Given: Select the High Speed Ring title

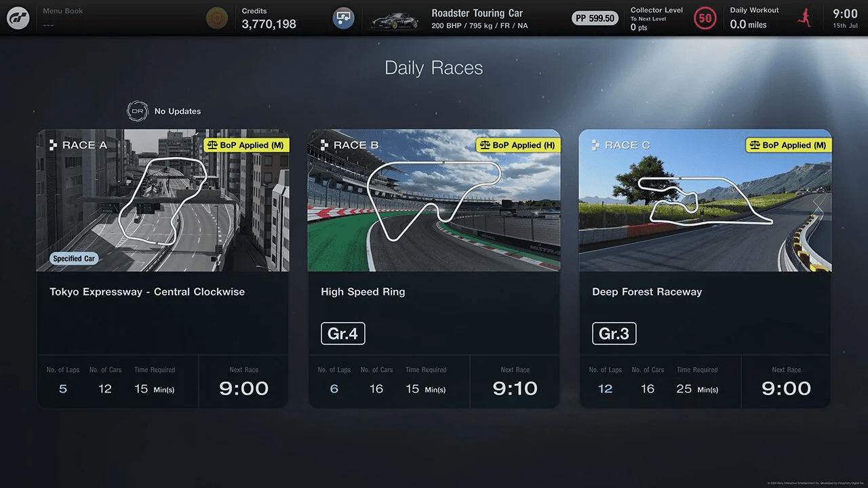Looking at the screenshot, I should (x=363, y=292).
